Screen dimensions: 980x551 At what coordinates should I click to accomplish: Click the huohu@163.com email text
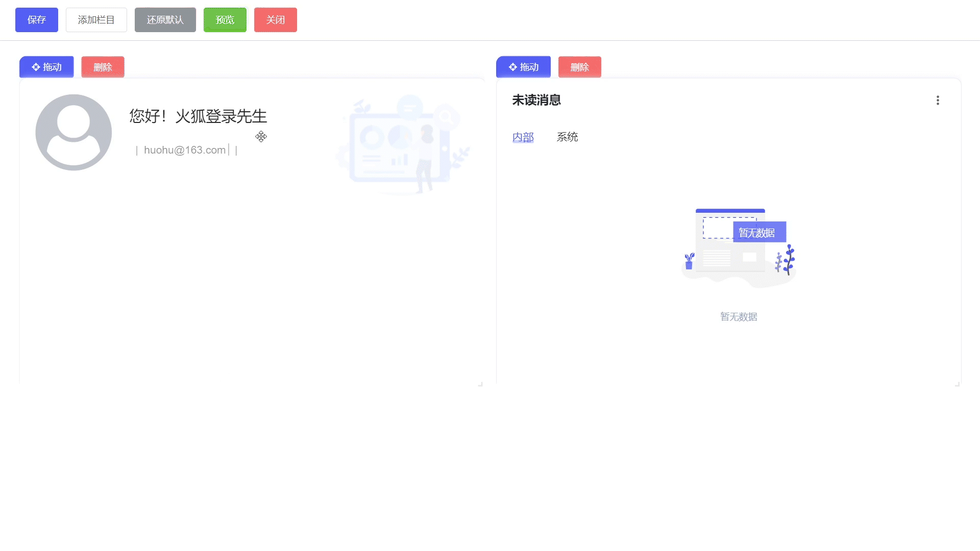[x=184, y=150]
